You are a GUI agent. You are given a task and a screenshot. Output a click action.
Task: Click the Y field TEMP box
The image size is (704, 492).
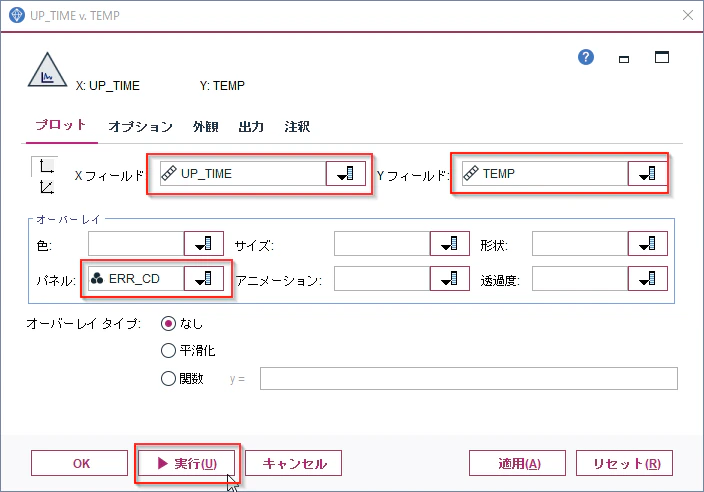[x=545, y=174]
